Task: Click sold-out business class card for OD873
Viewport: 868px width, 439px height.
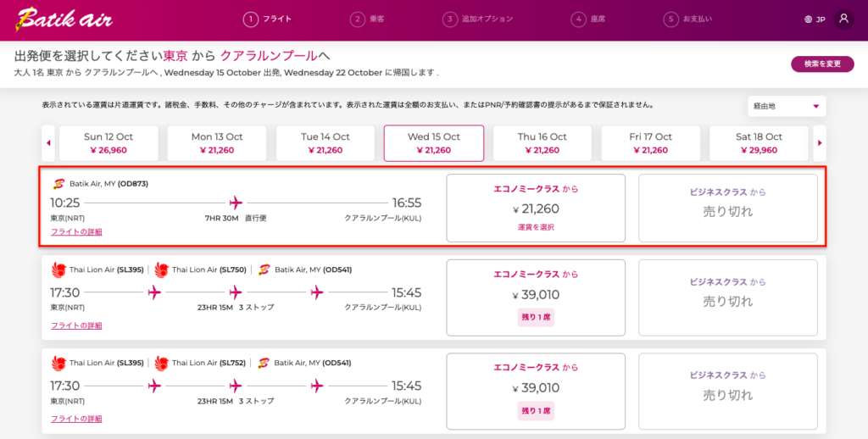Action: (728, 208)
